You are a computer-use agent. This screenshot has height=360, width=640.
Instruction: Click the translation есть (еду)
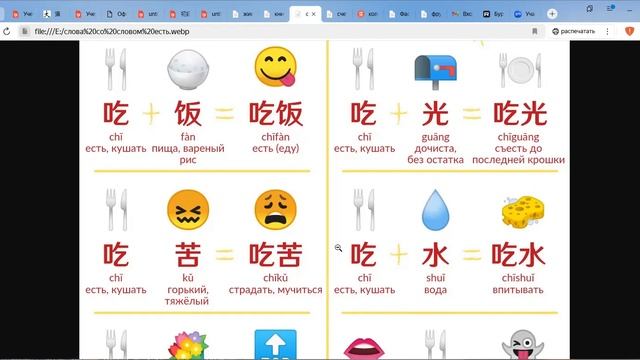pos(276,149)
